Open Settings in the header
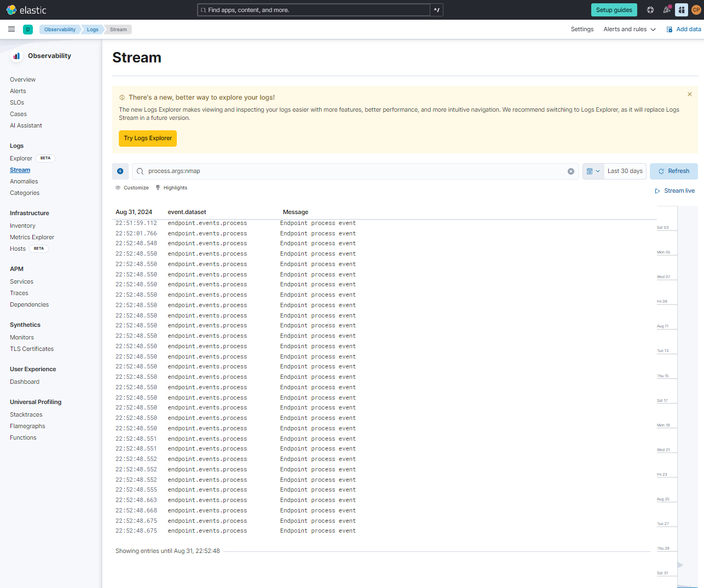 (x=582, y=30)
